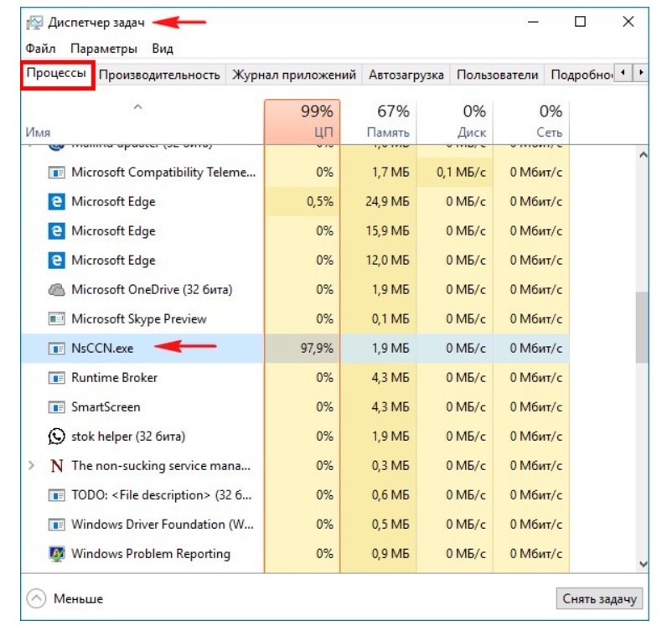Click the 24,9 МБ memory value
The height and width of the screenshot is (626, 672).
387,201
